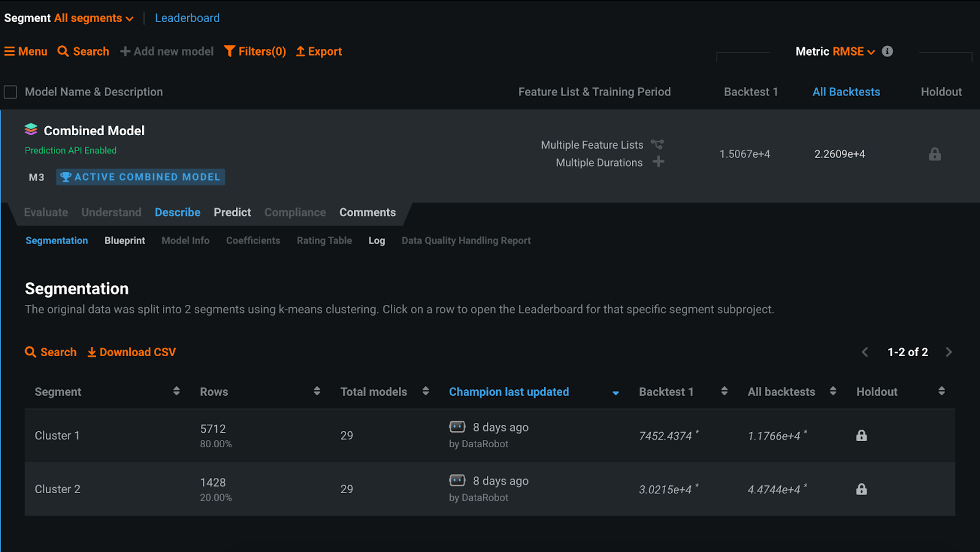The width and height of the screenshot is (980, 552).
Task: Click Cluster 2 champion robot icon
Action: point(458,480)
